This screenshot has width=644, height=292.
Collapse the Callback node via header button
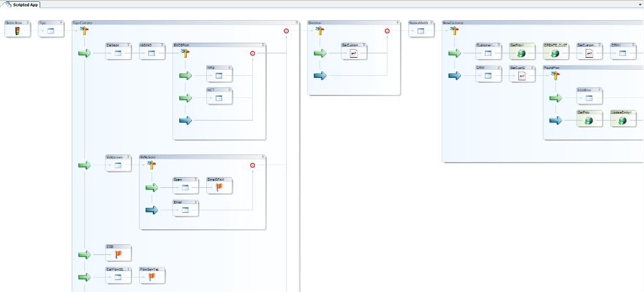tap(128, 45)
